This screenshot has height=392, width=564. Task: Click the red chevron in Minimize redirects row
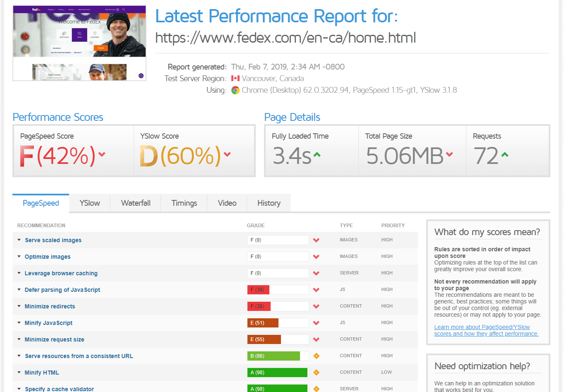tap(316, 306)
